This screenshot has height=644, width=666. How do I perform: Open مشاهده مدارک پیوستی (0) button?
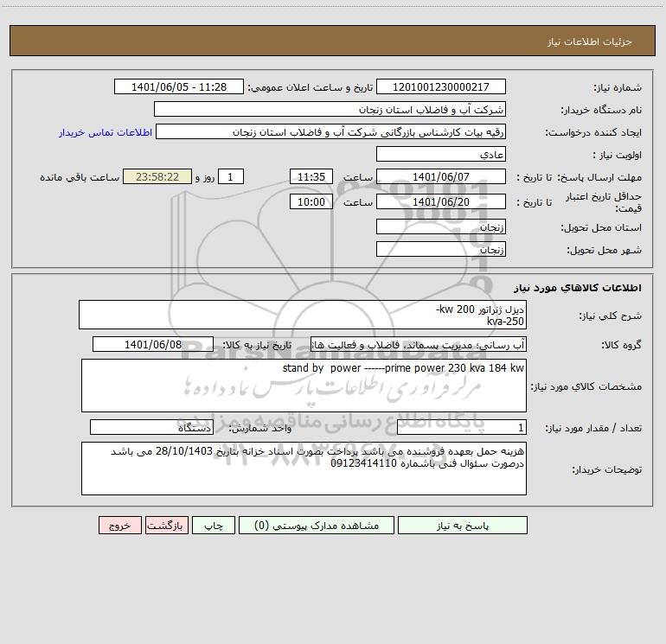tap(317, 526)
